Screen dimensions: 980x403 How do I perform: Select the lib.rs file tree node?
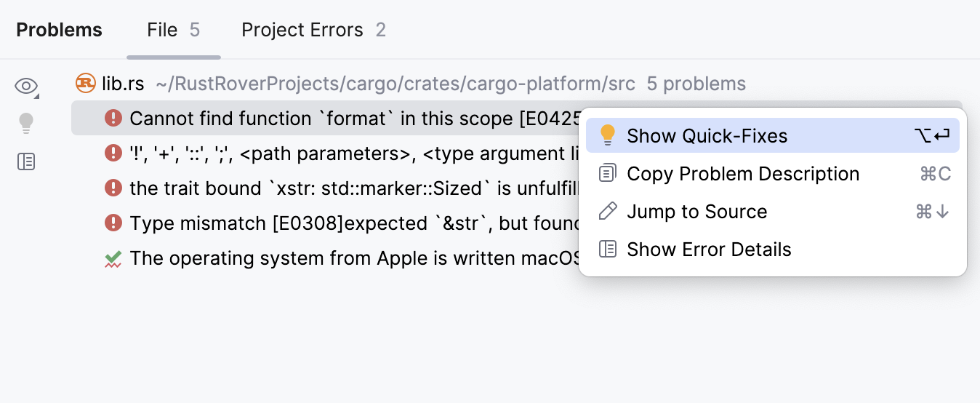[x=123, y=84]
